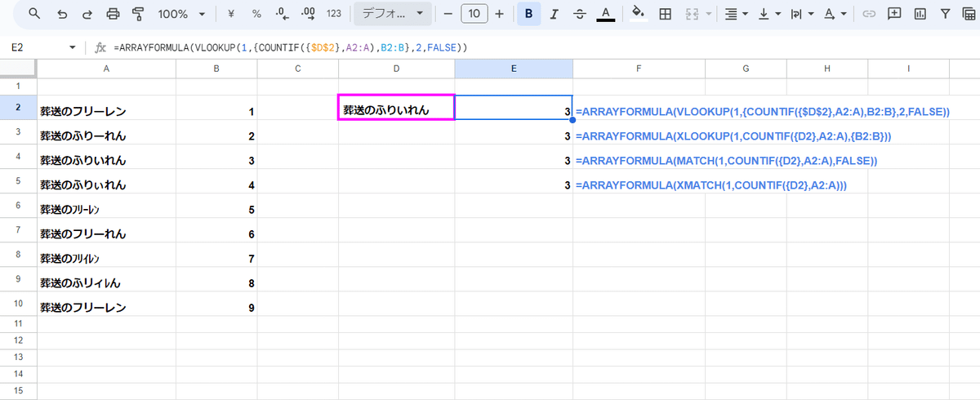Select the XMATCH formula text cell
The height and width of the screenshot is (400, 980).
[x=711, y=185]
